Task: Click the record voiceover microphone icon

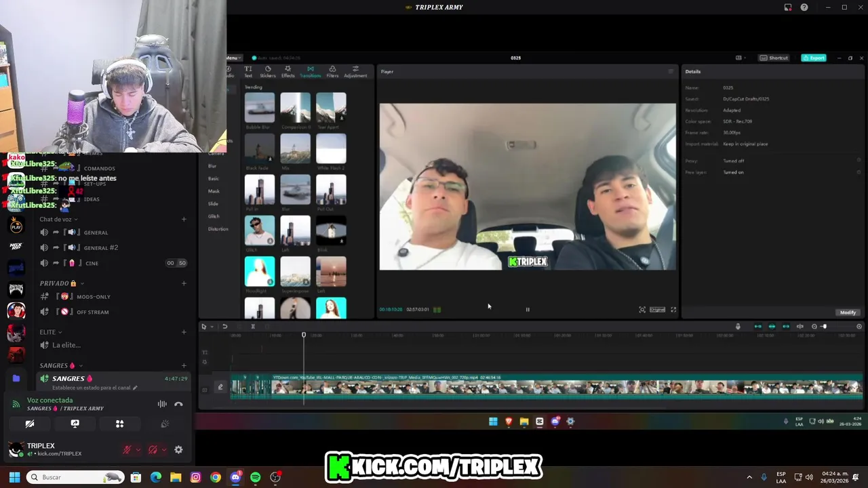Action: (738, 327)
